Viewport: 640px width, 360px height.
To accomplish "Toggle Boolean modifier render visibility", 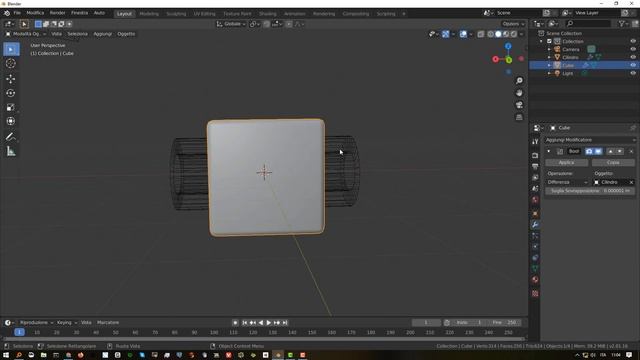I will (x=589, y=151).
